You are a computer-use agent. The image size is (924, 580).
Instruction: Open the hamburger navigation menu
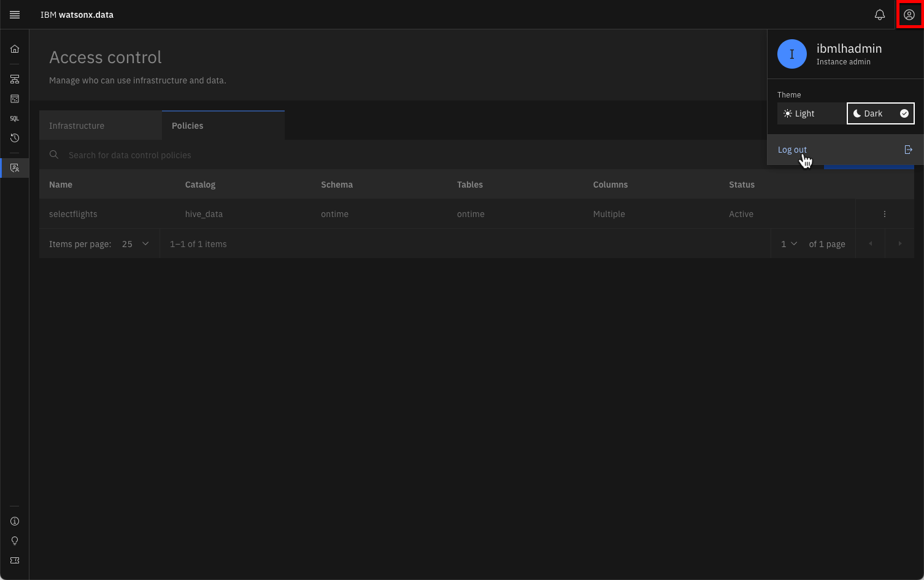pyautogui.click(x=15, y=15)
